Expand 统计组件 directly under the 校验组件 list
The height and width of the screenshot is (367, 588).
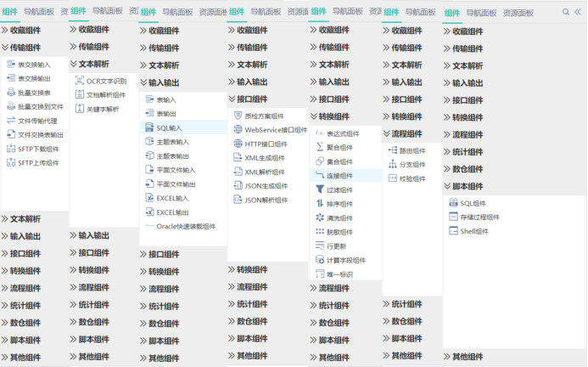pos(403,304)
